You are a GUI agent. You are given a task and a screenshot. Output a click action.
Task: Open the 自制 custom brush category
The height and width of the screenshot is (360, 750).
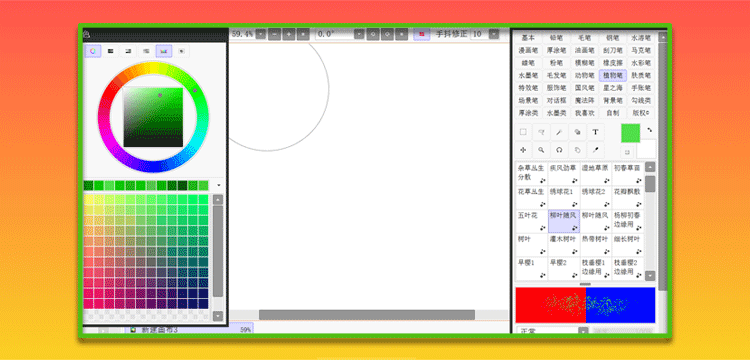613,113
